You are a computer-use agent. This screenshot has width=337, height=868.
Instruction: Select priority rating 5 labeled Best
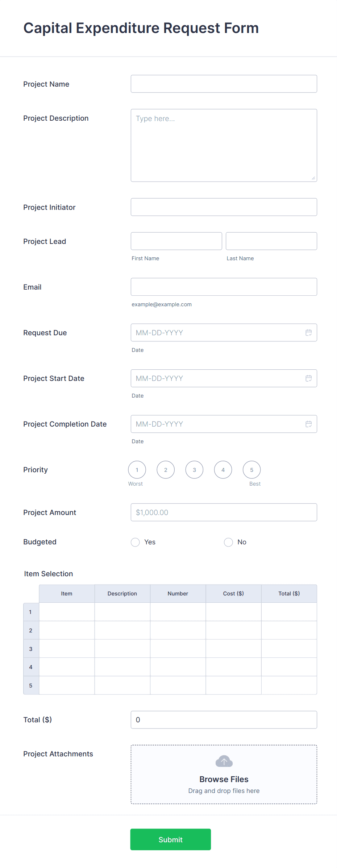coord(252,469)
